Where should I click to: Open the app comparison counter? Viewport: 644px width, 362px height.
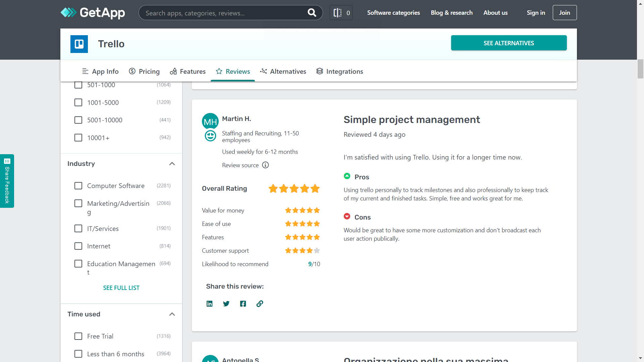tap(341, 12)
